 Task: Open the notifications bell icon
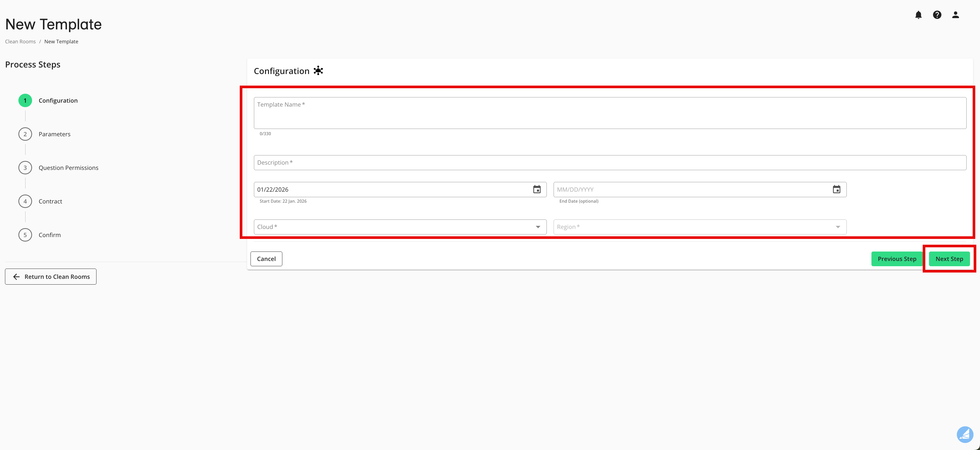coord(918,15)
